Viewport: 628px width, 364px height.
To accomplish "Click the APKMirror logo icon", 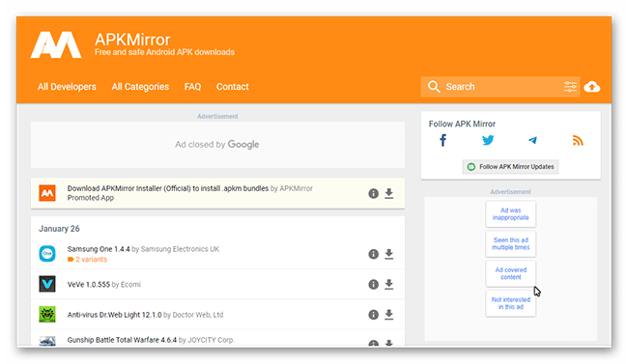I will coord(56,44).
